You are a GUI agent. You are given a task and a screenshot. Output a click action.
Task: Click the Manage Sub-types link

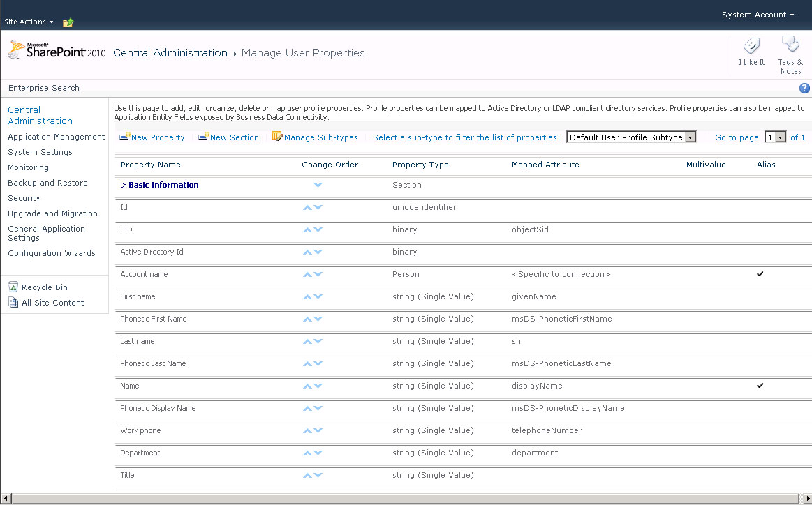[x=321, y=137]
